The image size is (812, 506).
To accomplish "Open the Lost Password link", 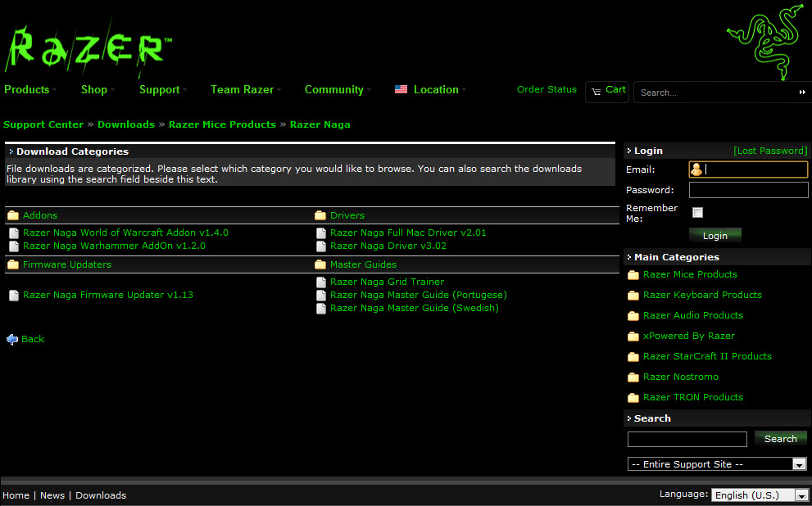I will 770,151.
